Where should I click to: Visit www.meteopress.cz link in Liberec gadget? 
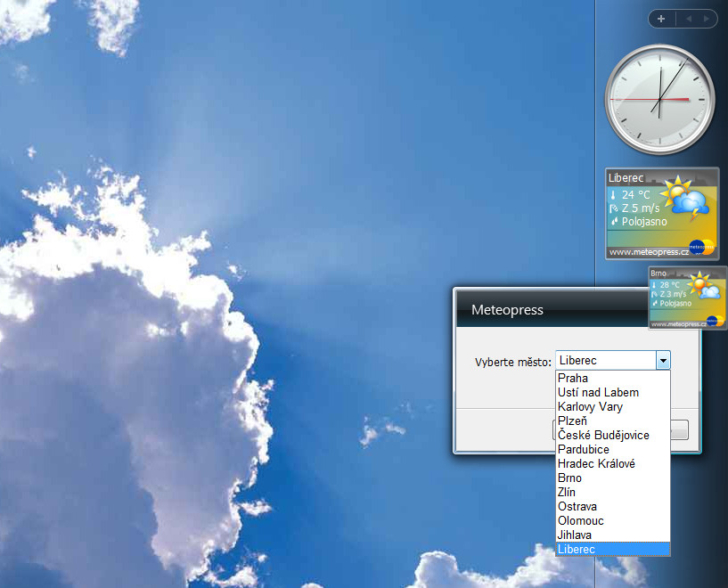point(649,252)
